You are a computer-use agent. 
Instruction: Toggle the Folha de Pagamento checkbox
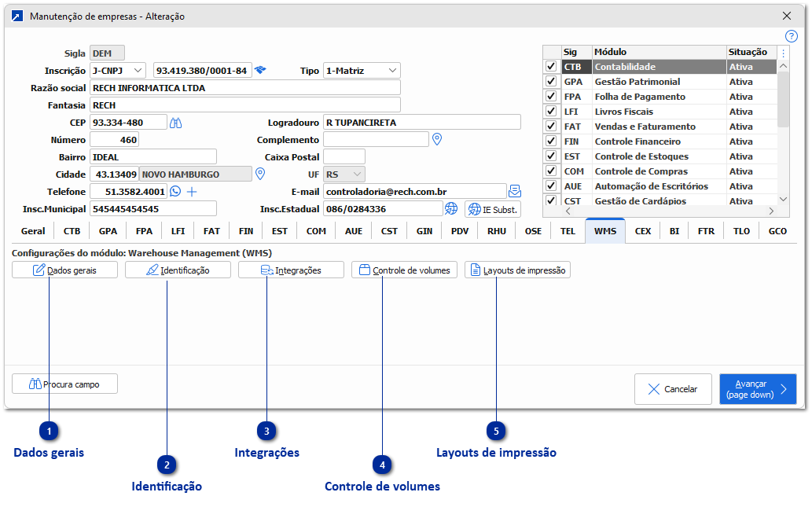tap(551, 97)
